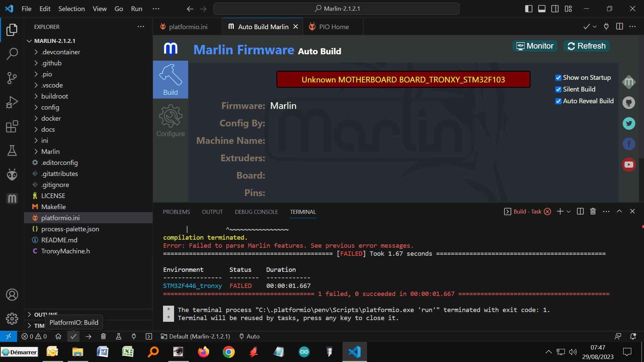Click the Refresh button

pyautogui.click(x=587, y=46)
